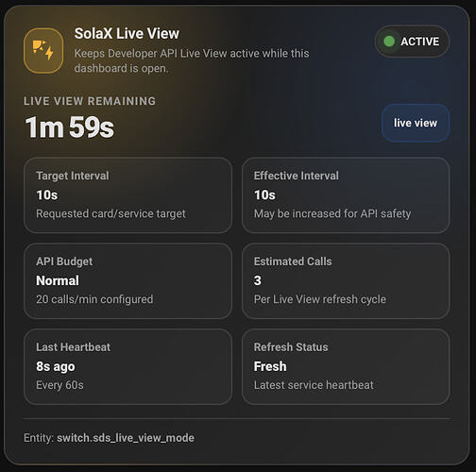The image size is (476, 472).
Task: Click the Normal API budget value
Action: pyautogui.click(x=58, y=280)
